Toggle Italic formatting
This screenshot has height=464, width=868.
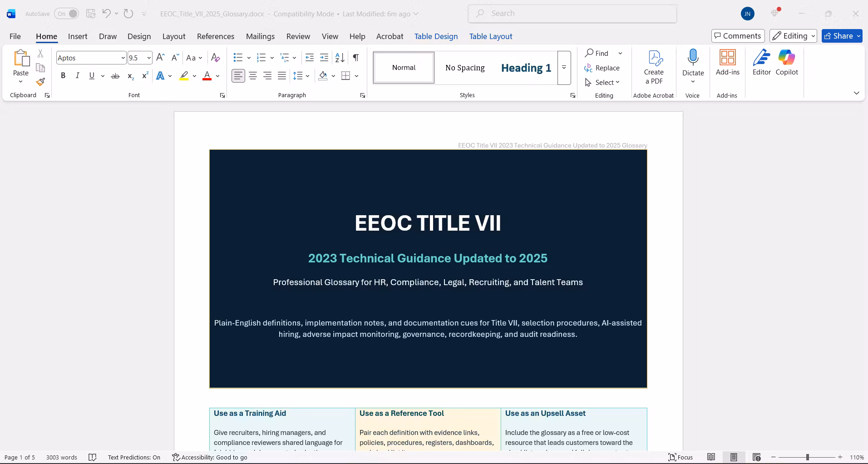click(78, 76)
